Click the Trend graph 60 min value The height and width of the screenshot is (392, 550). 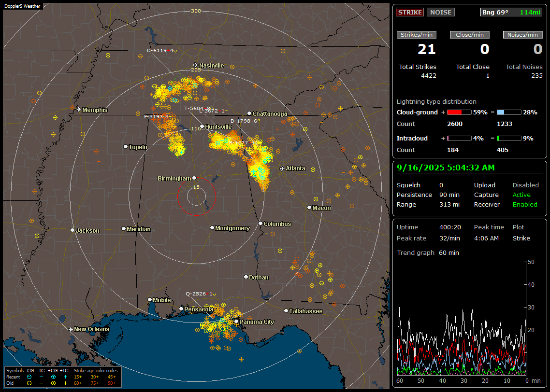click(x=449, y=253)
